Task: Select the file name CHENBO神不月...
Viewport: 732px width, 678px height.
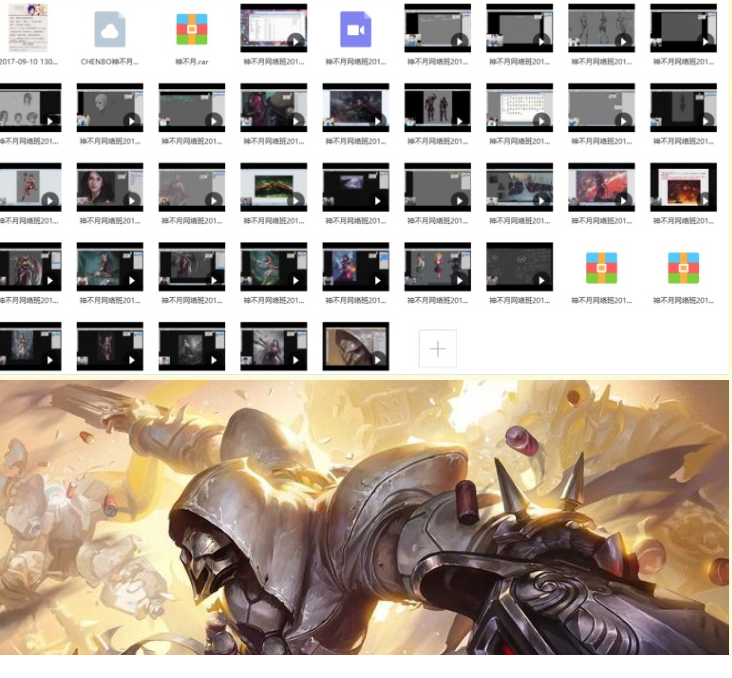Action: (110, 62)
